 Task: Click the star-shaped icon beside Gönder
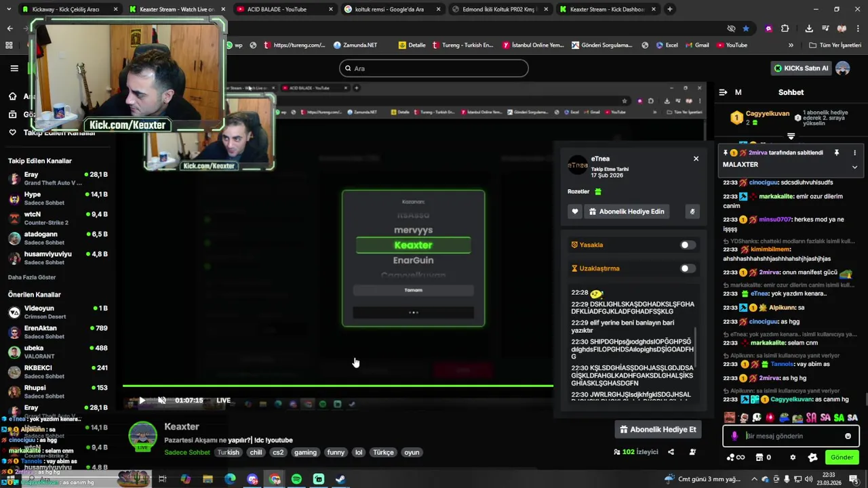(x=812, y=457)
